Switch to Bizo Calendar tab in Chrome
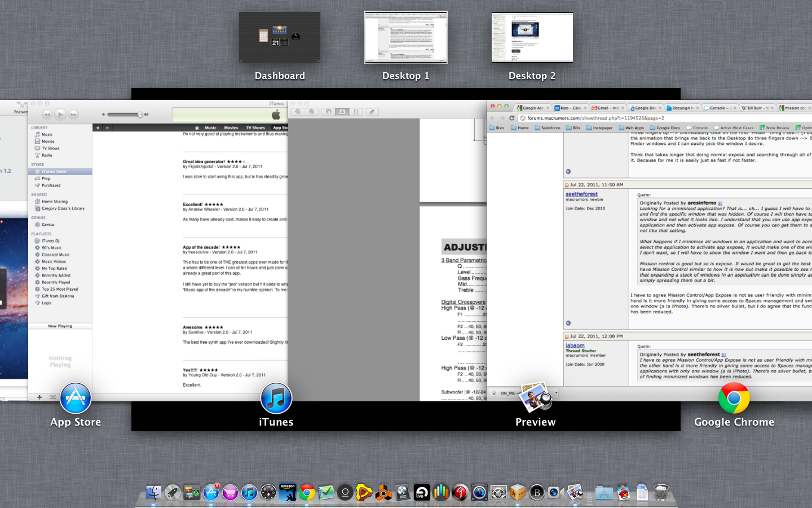Viewport: 812px width, 508px height. tap(571, 108)
